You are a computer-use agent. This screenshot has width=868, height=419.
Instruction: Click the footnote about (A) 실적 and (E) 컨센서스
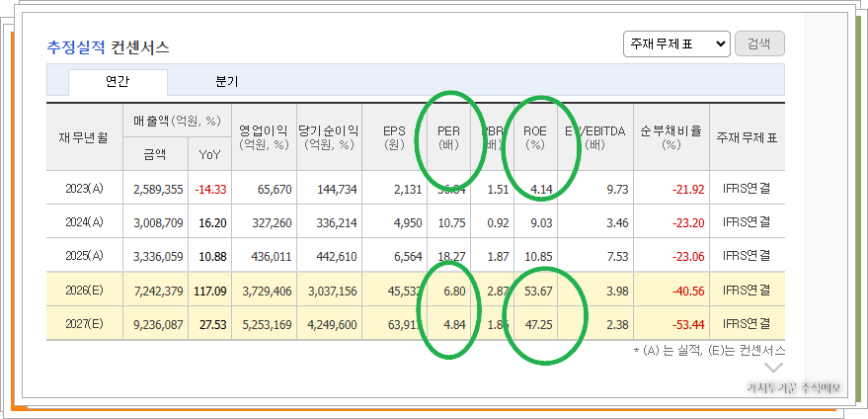[x=709, y=351]
